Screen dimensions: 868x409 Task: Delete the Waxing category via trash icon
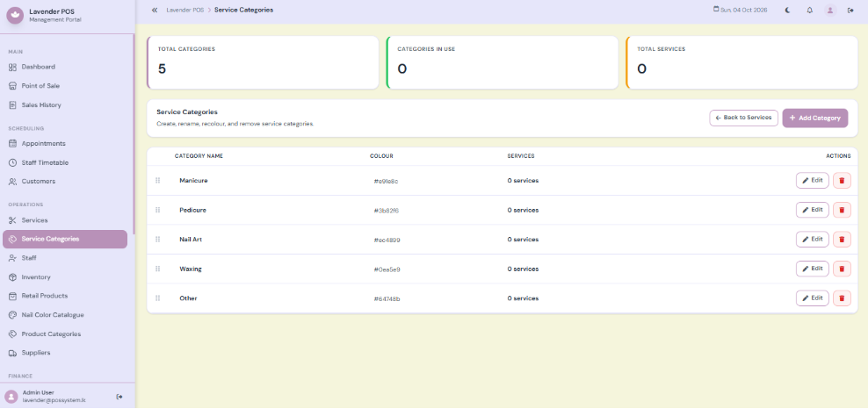(842, 269)
